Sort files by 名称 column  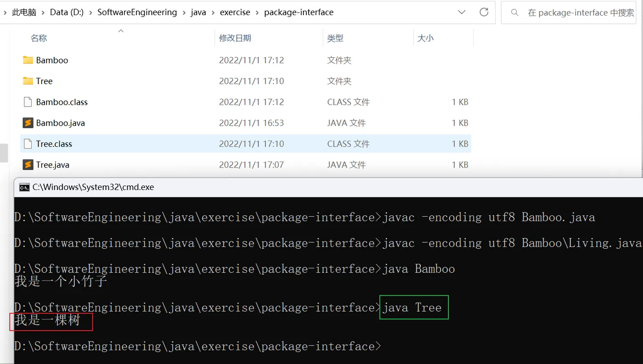point(39,38)
